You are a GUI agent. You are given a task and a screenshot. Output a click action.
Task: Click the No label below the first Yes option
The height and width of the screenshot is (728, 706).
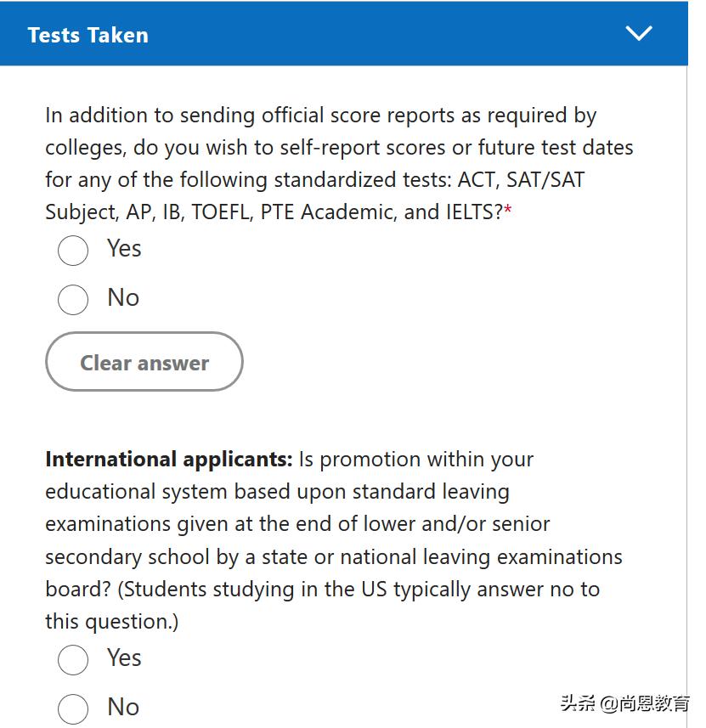[122, 298]
